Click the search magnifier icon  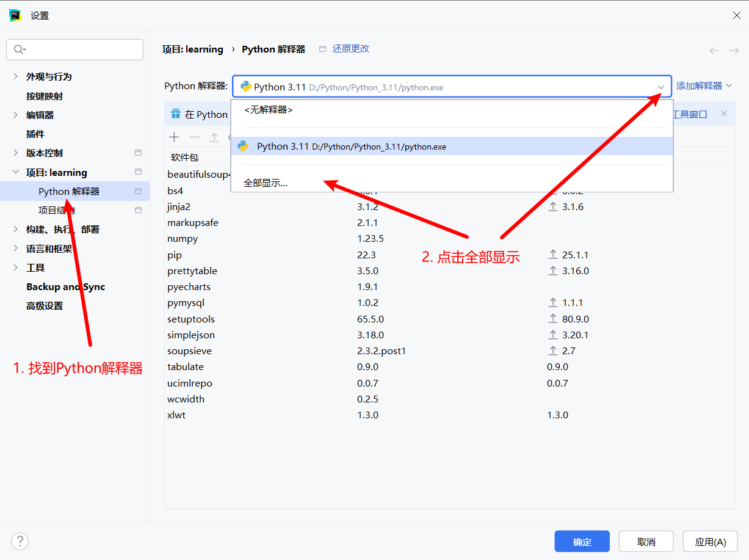pos(20,49)
